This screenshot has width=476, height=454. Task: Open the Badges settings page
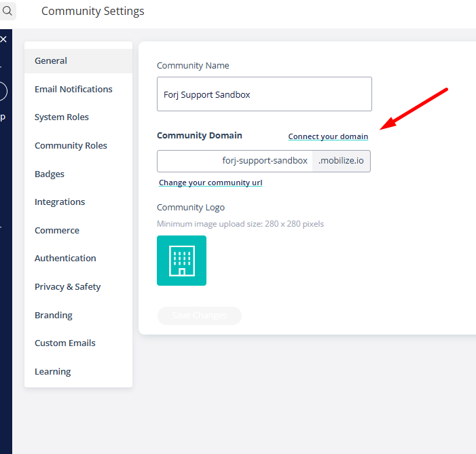pyautogui.click(x=50, y=174)
